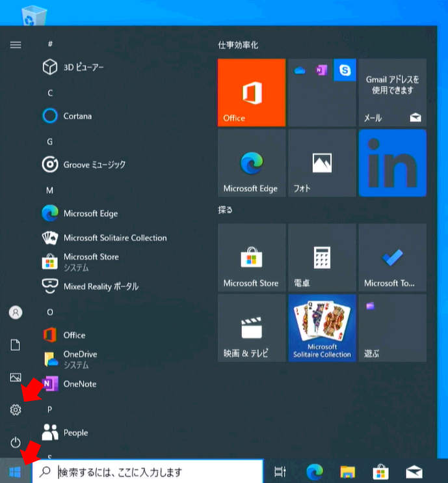Open File Explorer from the taskbar
This screenshot has width=448, height=483.
[348, 471]
